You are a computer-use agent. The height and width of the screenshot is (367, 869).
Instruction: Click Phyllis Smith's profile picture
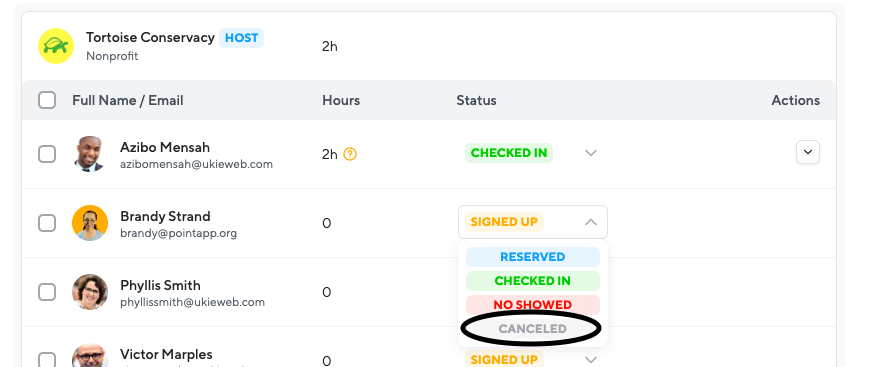click(x=90, y=292)
